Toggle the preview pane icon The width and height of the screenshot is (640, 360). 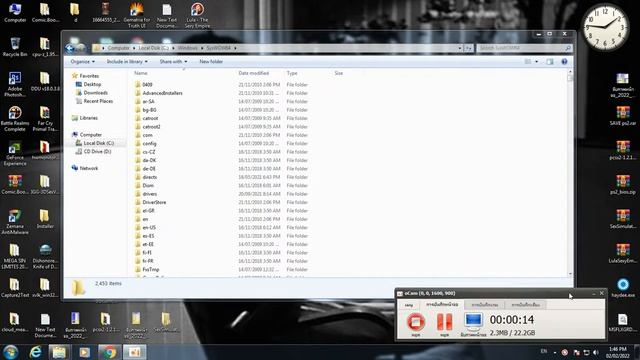550,62
